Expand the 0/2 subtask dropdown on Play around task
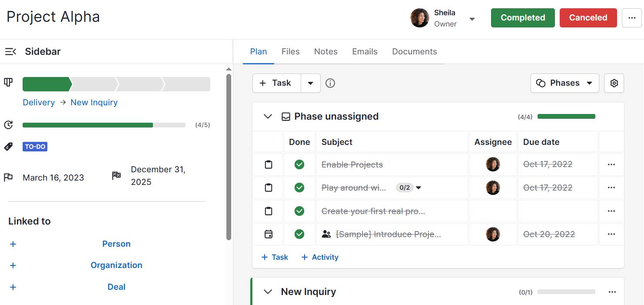Viewport: 644px width, 305px height. click(418, 188)
